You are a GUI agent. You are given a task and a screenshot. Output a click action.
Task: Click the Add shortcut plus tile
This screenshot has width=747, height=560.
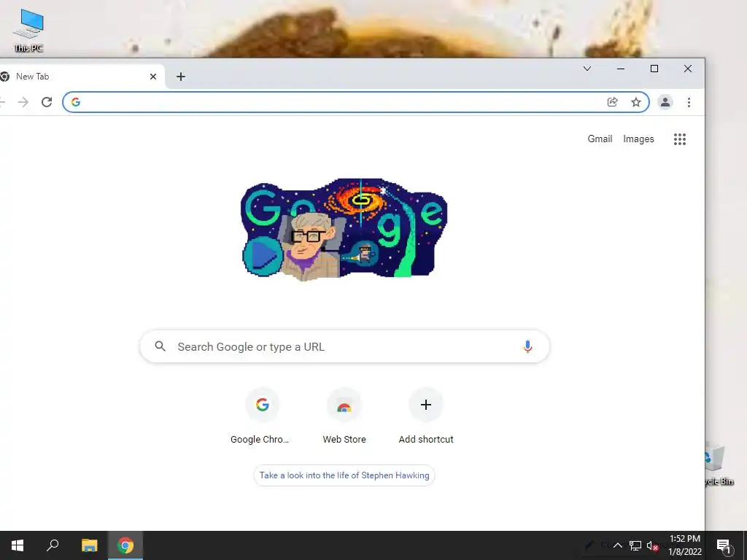tap(426, 416)
